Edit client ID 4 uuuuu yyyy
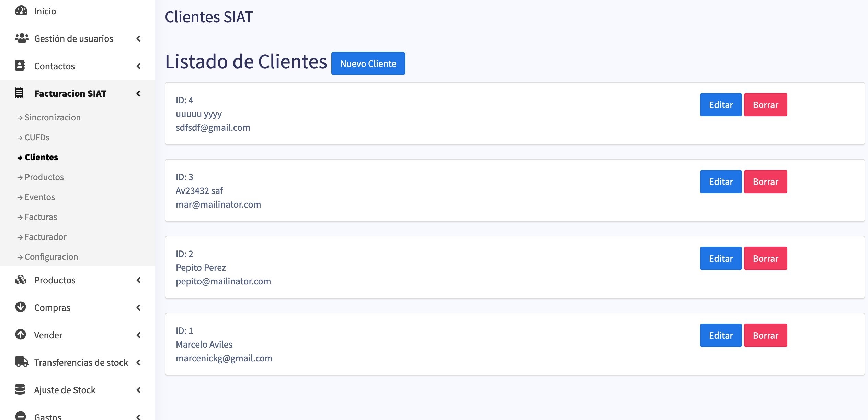Viewport: 868px width, 420px height. tap(720, 105)
